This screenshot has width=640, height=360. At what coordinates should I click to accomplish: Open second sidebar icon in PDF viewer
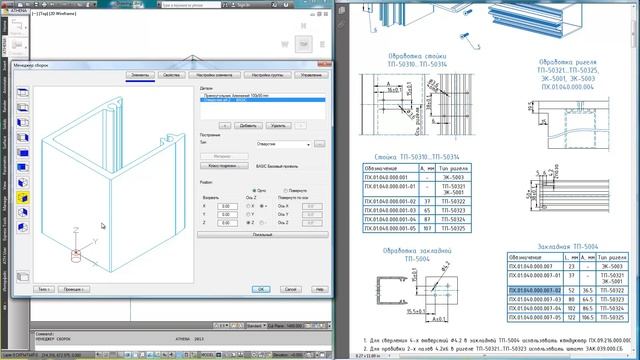pyautogui.click(x=342, y=25)
